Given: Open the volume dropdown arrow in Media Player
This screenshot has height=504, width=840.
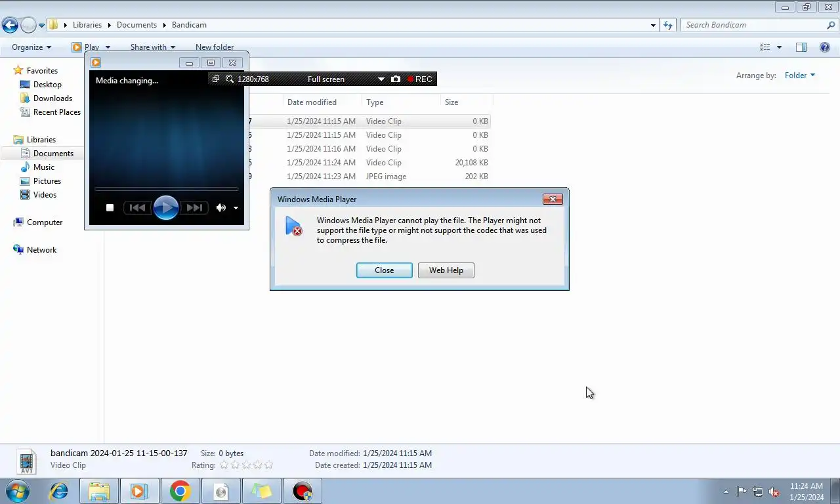Looking at the screenshot, I should [236, 208].
